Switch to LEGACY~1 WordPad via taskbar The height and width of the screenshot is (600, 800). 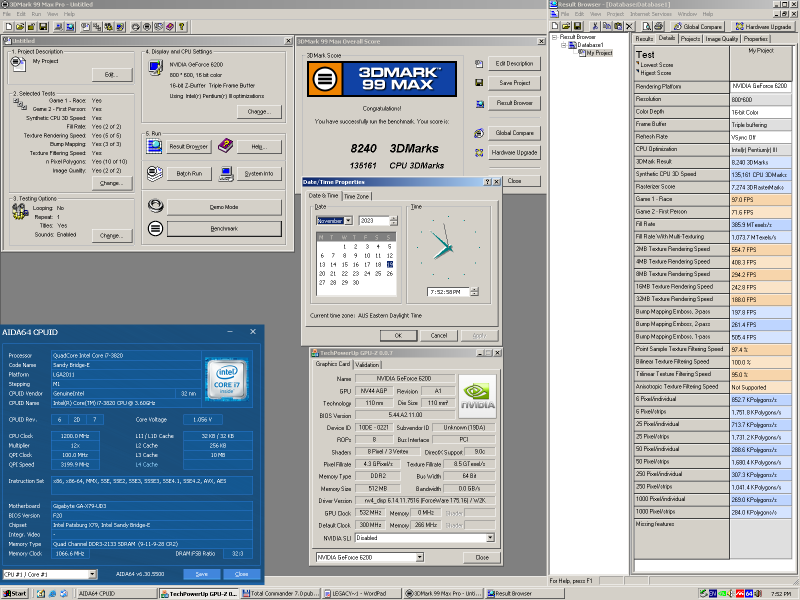[362, 593]
